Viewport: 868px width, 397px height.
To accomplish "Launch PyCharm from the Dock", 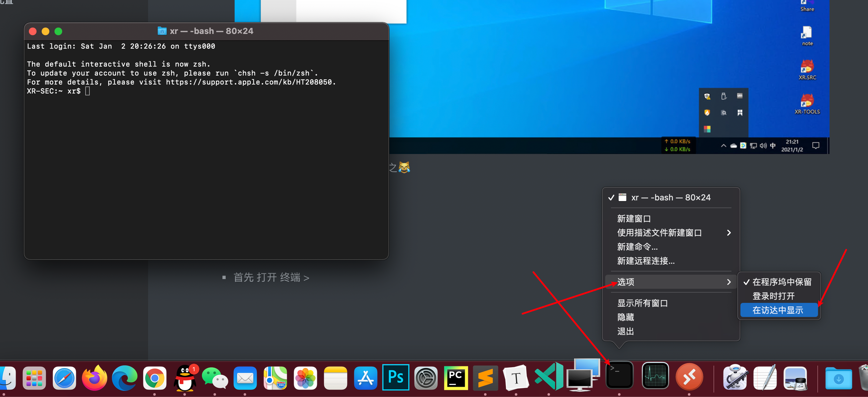I will tap(456, 378).
